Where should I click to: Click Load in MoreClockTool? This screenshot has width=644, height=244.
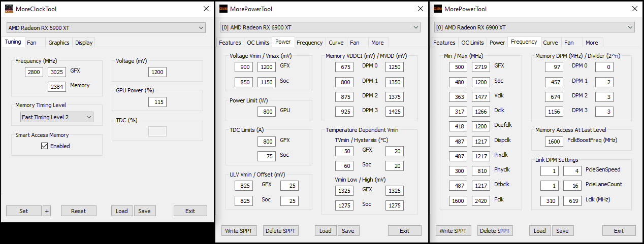tap(122, 211)
